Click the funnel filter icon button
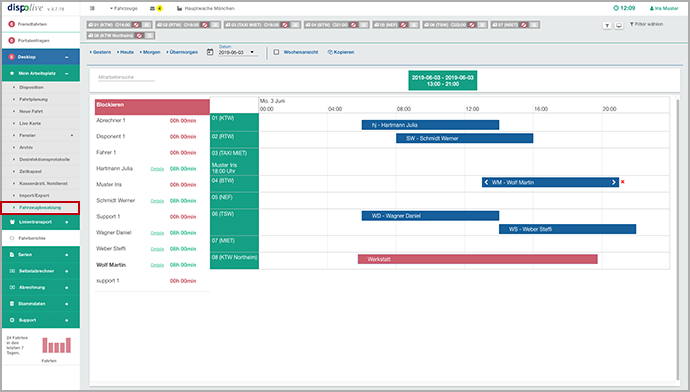Viewport: 690px width, 392px height. click(607, 26)
